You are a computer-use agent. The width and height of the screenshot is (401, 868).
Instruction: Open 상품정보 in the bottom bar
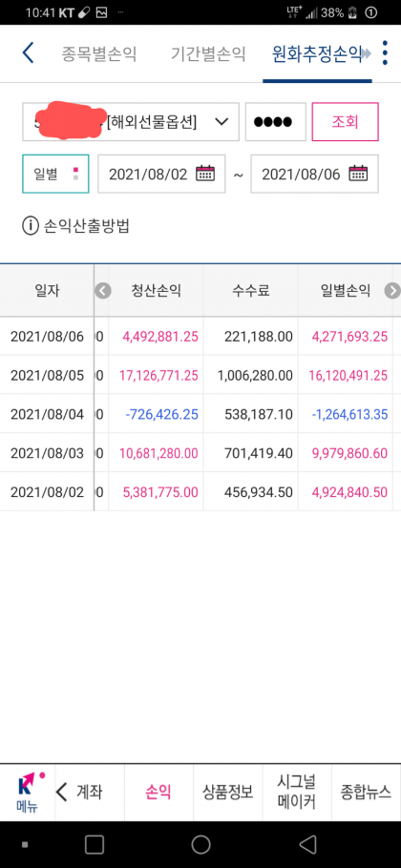(x=228, y=792)
